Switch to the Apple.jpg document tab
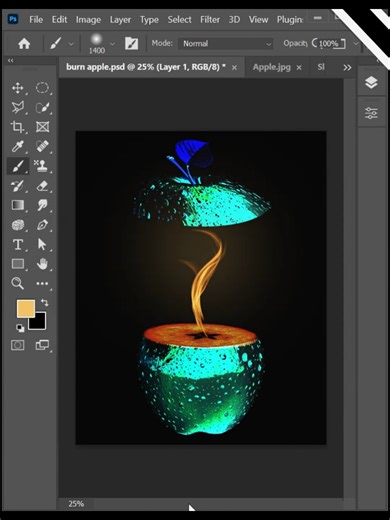Screen dimensions: 390x520 (x=271, y=67)
